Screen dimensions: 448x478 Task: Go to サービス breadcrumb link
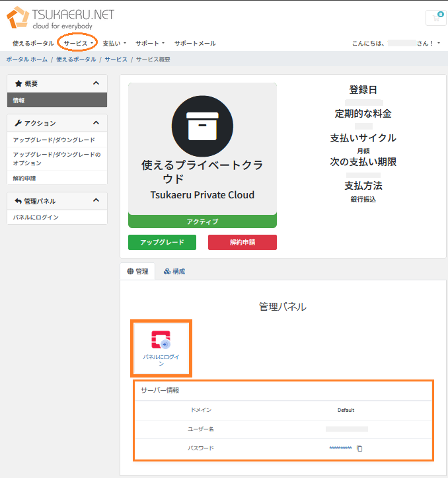coord(116,60)
